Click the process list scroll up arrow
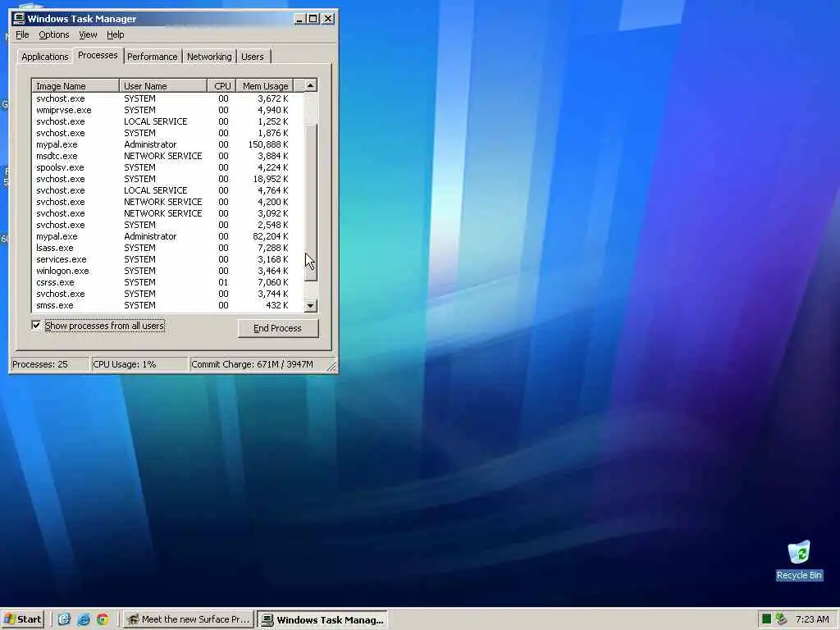The width and height of the screenshot is (840, 630). [311, 85]
